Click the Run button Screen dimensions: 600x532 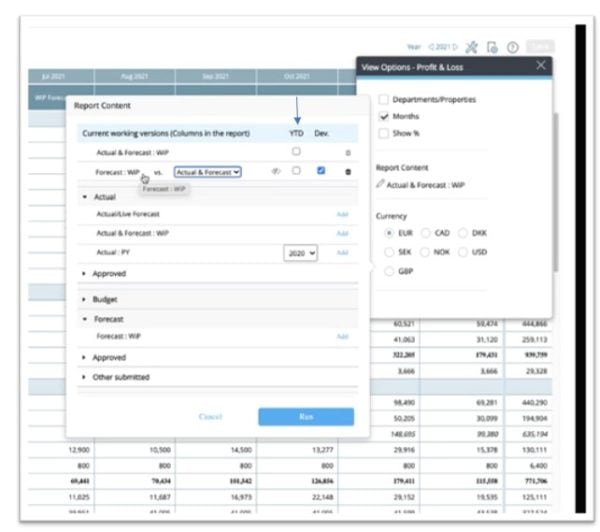click(305, 416)
